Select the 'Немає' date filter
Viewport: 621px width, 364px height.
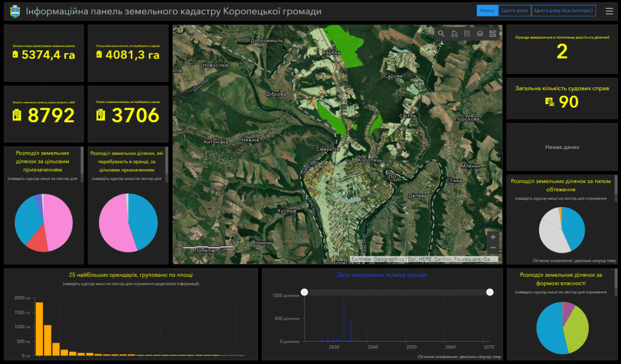tap(487, 11)
